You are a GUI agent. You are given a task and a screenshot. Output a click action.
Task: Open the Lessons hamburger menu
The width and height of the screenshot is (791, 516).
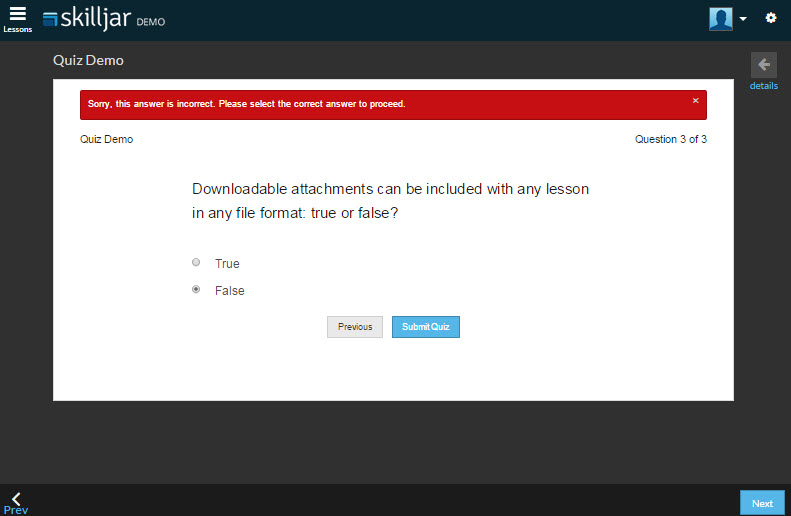[x=17, y=19]
